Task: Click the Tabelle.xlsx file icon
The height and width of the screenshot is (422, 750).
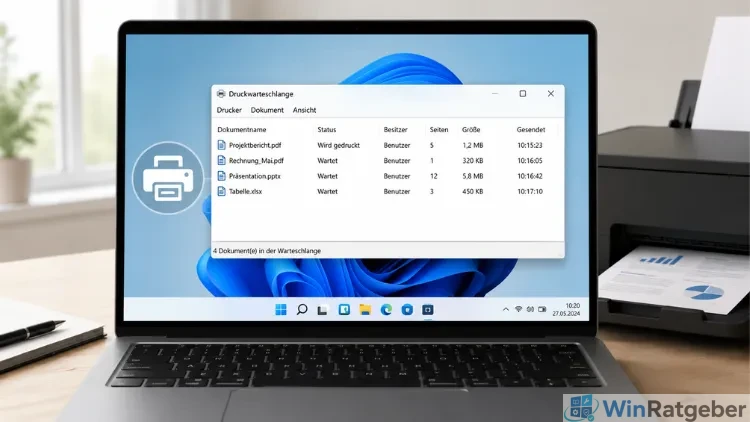Action: pos(221,191)
